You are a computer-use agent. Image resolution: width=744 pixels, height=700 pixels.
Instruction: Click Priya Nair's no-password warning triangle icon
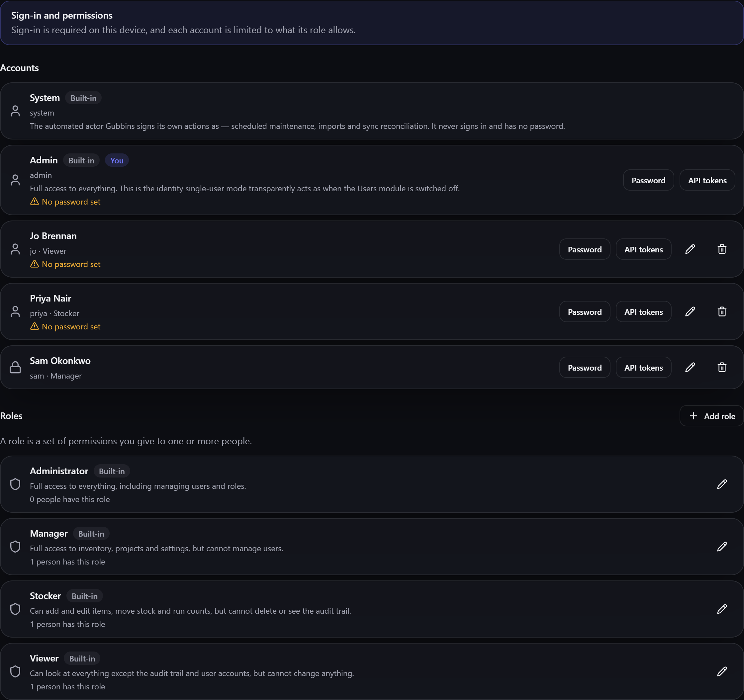(x=35, y=326)
